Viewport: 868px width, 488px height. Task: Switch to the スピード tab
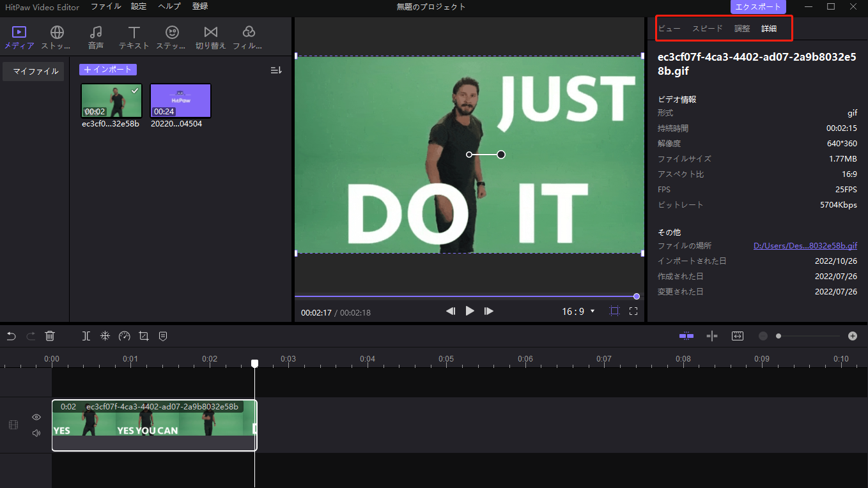click(708, 29)
